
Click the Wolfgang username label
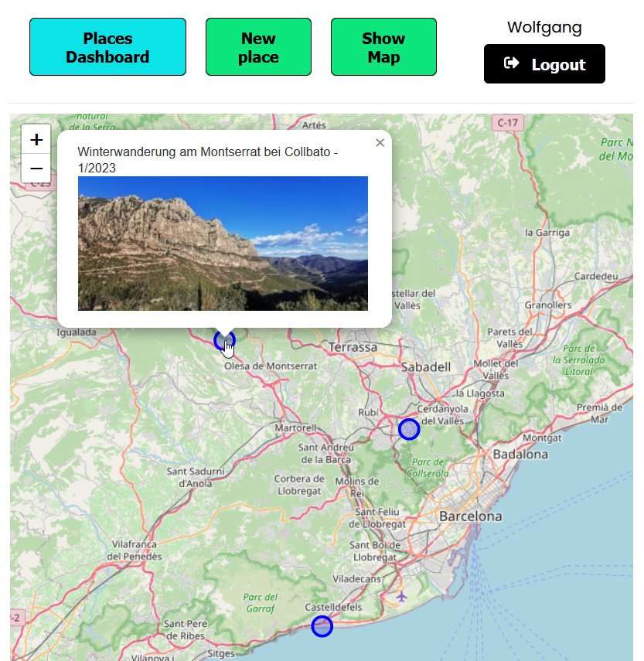544,28
